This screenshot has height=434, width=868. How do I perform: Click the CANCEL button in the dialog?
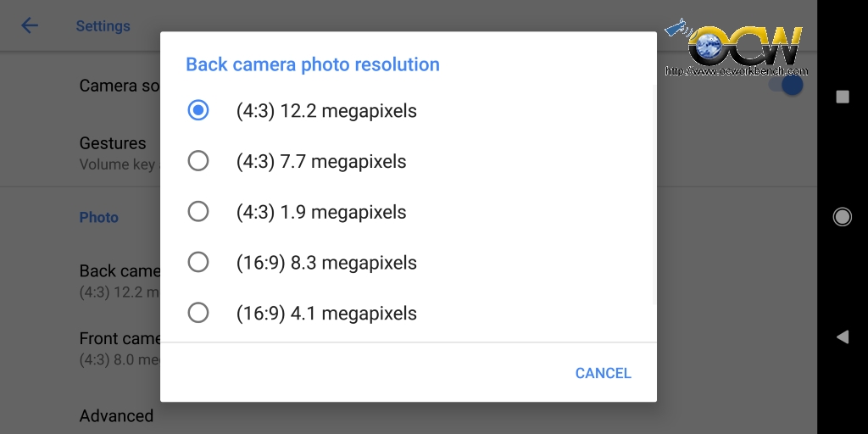click(603, 373)
